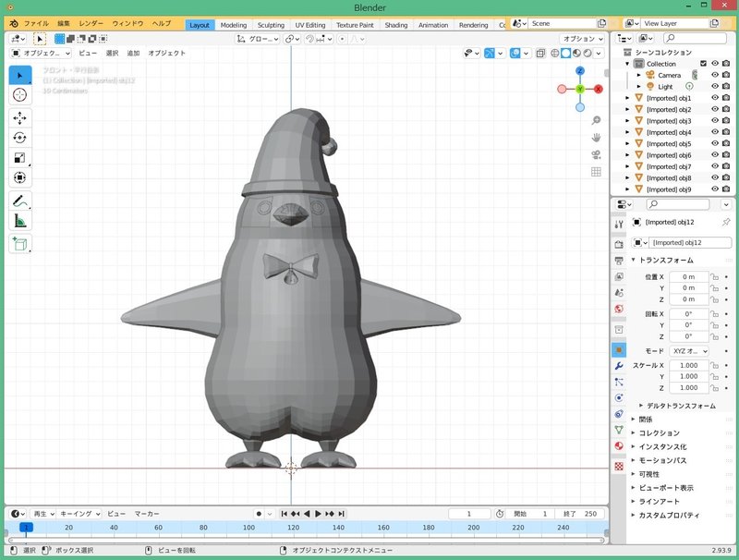
Task: Switch to the Sculpting workspace tab
Action: tap(271, 25)
